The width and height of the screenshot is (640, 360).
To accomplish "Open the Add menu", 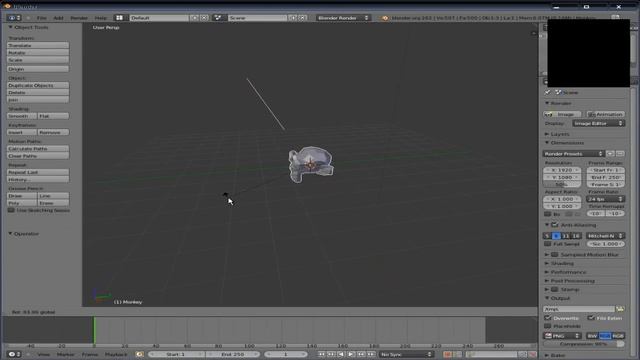I will pos(58,18).
